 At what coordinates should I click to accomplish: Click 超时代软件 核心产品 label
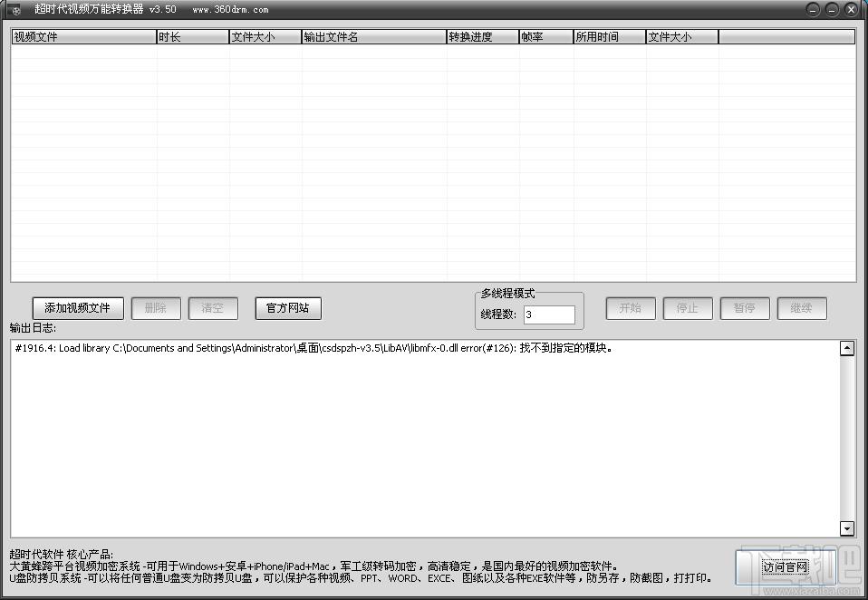(61, 555)
